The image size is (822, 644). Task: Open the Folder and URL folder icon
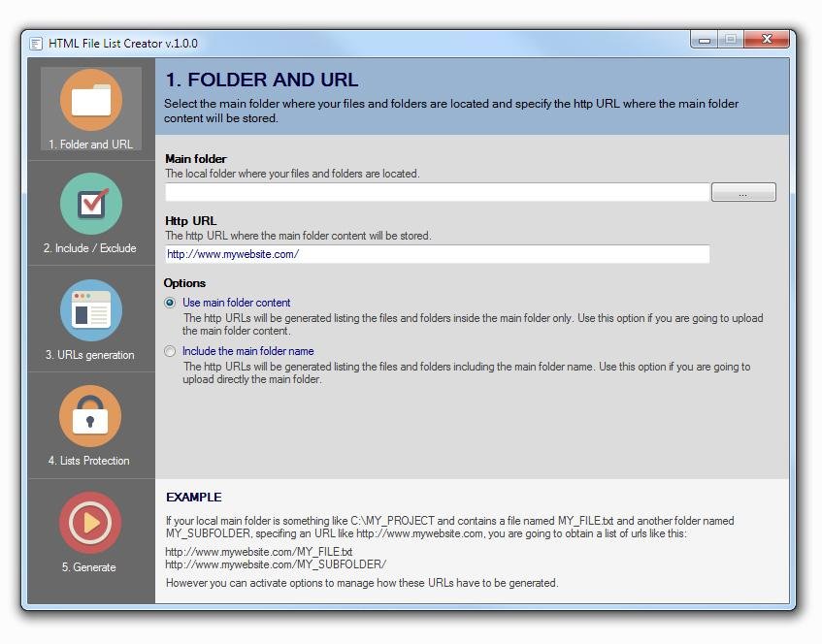coord(91,98)
